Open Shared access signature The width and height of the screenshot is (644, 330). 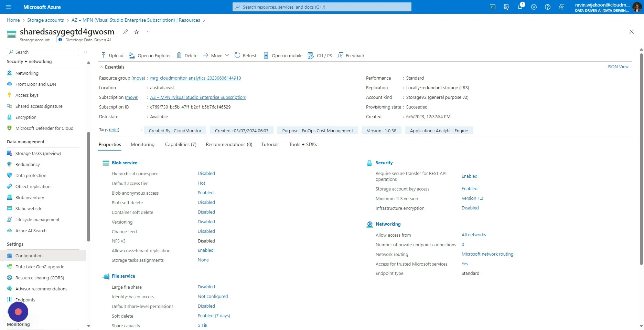click(x=39, y=106)
